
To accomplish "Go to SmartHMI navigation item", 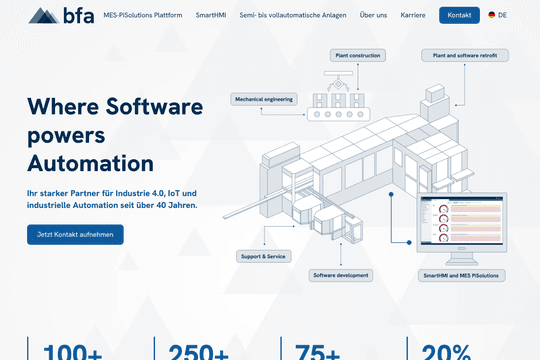I will point(211,15).
